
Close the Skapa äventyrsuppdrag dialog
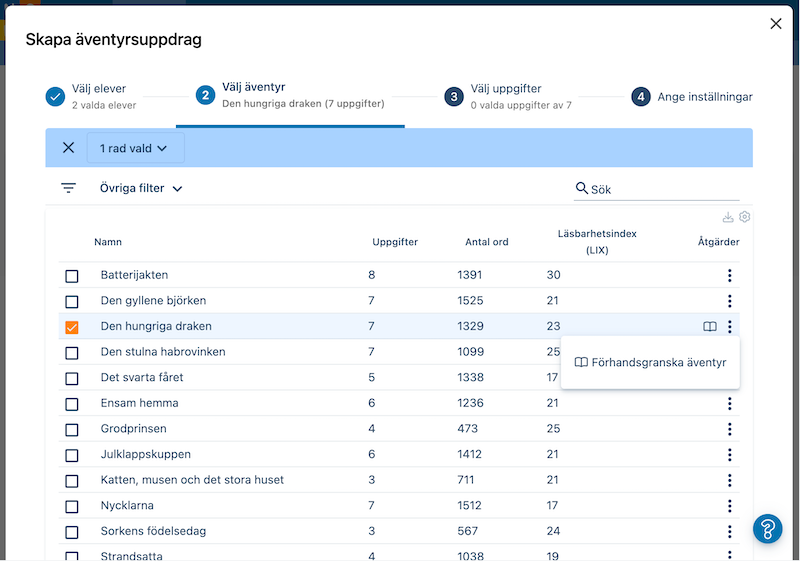(776, 24)
